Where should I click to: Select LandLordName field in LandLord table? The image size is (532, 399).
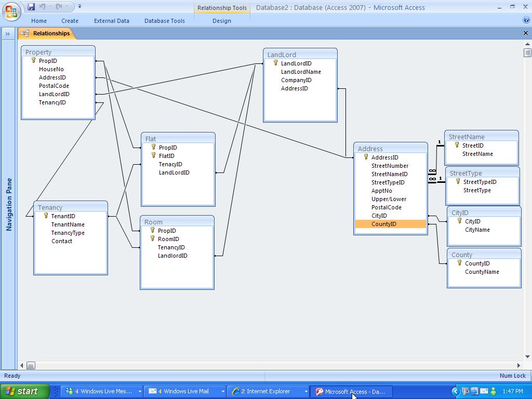tap(301, 72)
